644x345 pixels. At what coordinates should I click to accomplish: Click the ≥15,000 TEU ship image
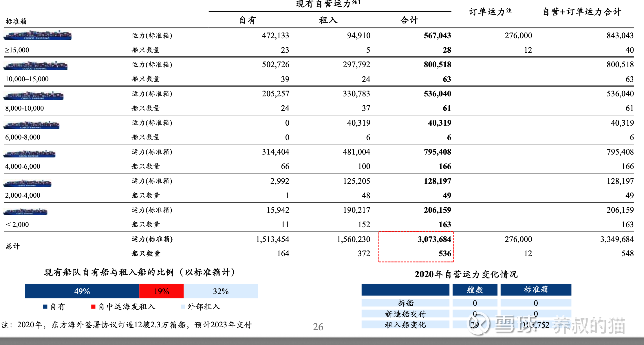pos(37,35)
